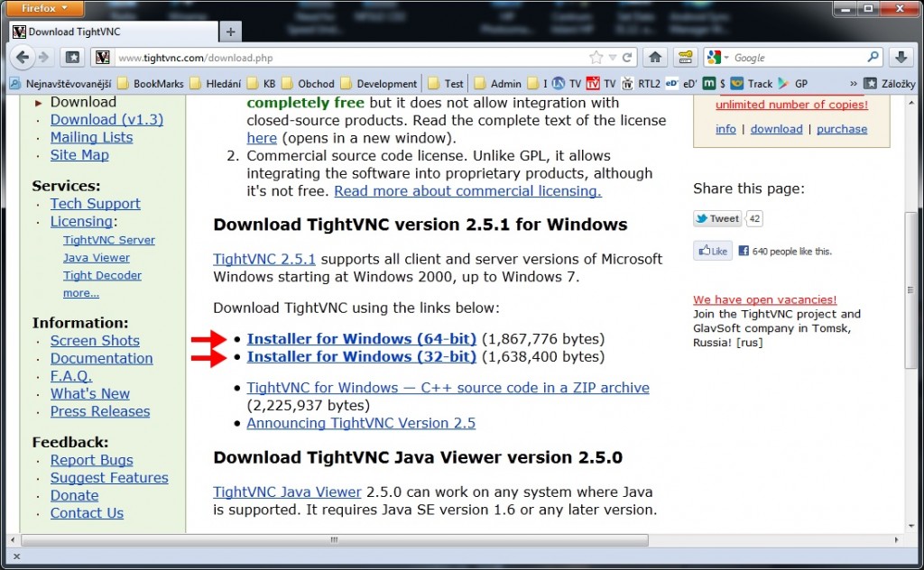This screenshot has width=924, height=570.
Task: Open the Obchod bookmarks folder
Action: pos(309,84)
